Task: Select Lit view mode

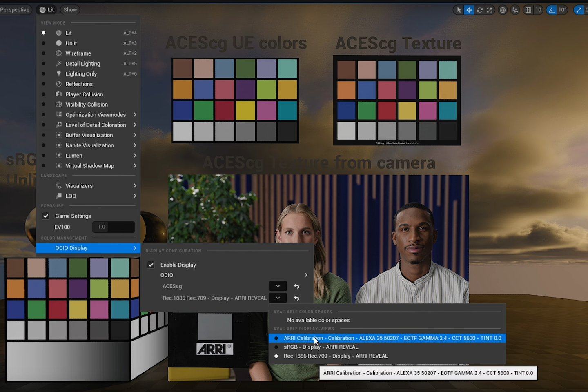Action: click(x=88, y=33)
